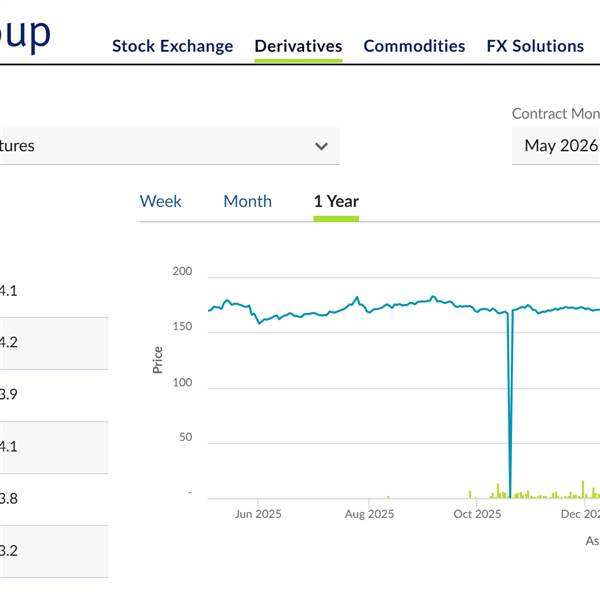The image size is (600, 600).
Task: Click the Aug 2025 axis label
Action: point(369,514)
